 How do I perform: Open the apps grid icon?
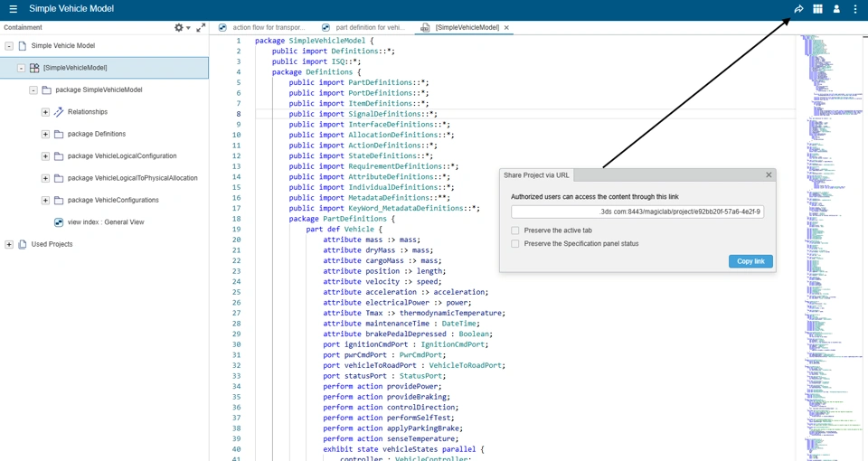[x=817, y=9]
